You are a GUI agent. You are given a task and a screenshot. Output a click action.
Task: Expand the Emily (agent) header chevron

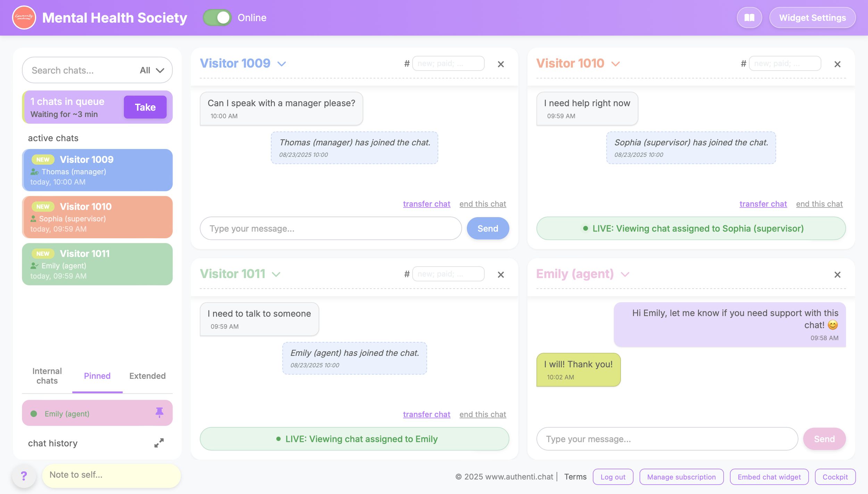click(625, 274)
